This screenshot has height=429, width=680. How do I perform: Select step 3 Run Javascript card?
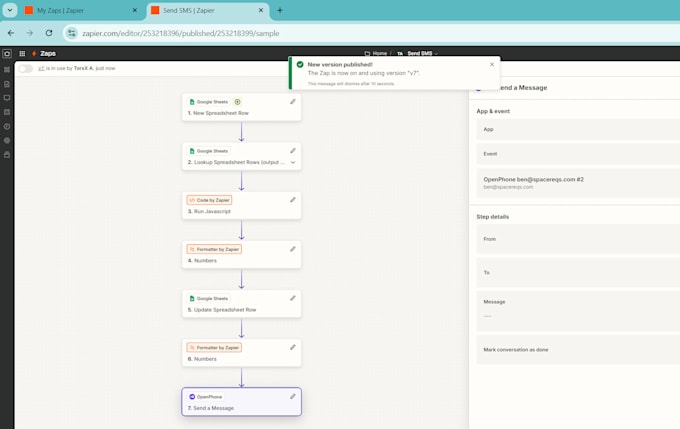pos(242,206)
